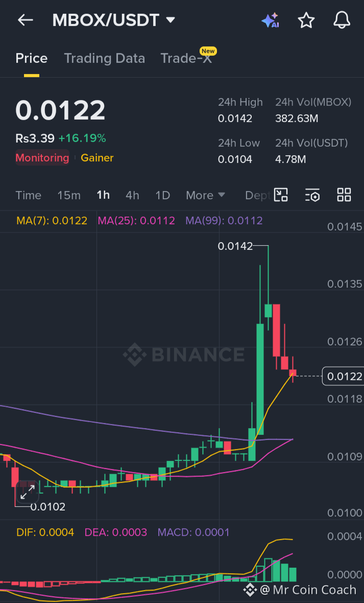Tap the +16.19% change value
Viewport: 364px width, 603px height.
click(82, 138)
